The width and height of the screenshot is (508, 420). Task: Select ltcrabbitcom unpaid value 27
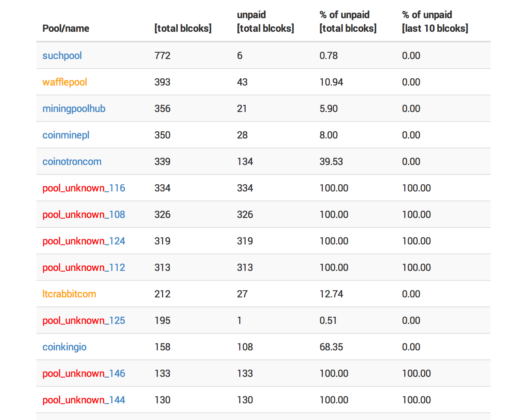[x=242, y=294]
